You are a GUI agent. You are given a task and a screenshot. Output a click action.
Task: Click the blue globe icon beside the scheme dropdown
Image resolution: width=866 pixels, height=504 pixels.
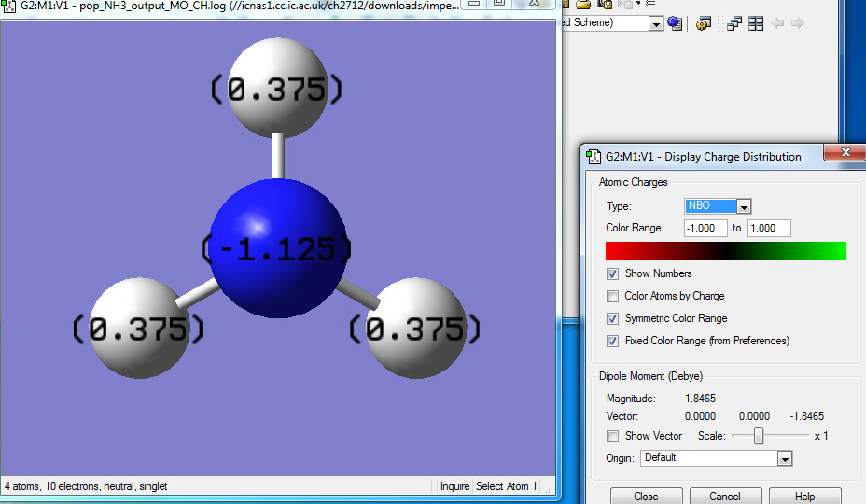[675, 23]
